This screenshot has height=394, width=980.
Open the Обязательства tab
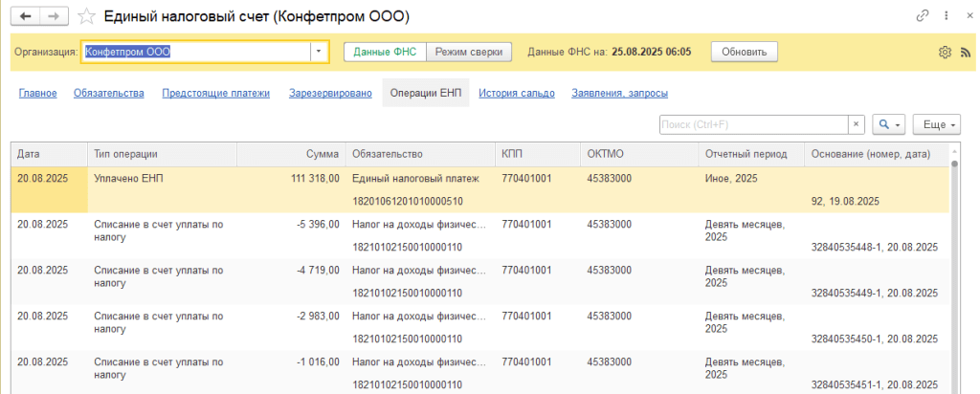click(x=108, y=93)
